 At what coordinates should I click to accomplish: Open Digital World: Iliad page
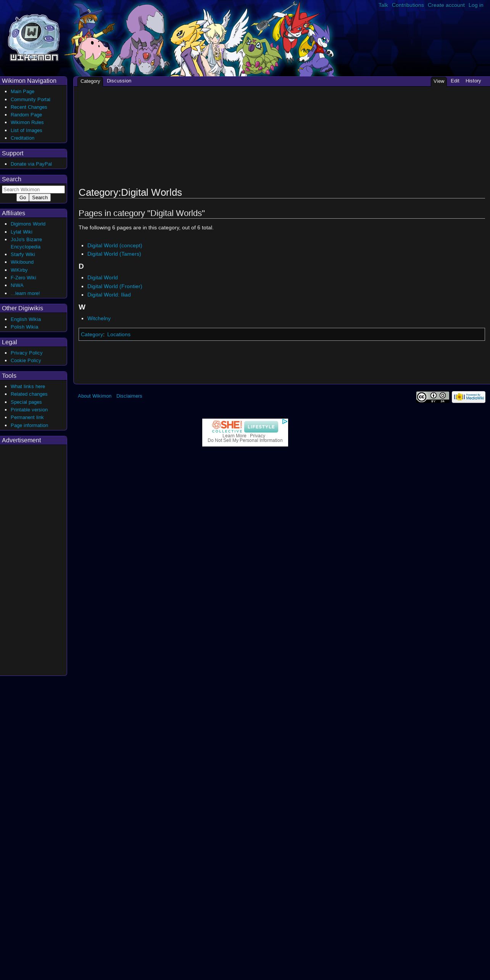(x=109, y=295)
